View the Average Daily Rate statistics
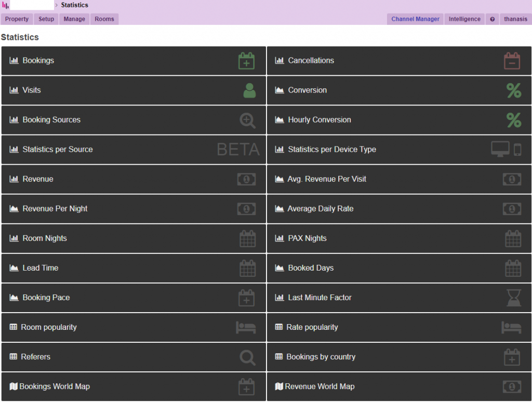 click(320, 209)
